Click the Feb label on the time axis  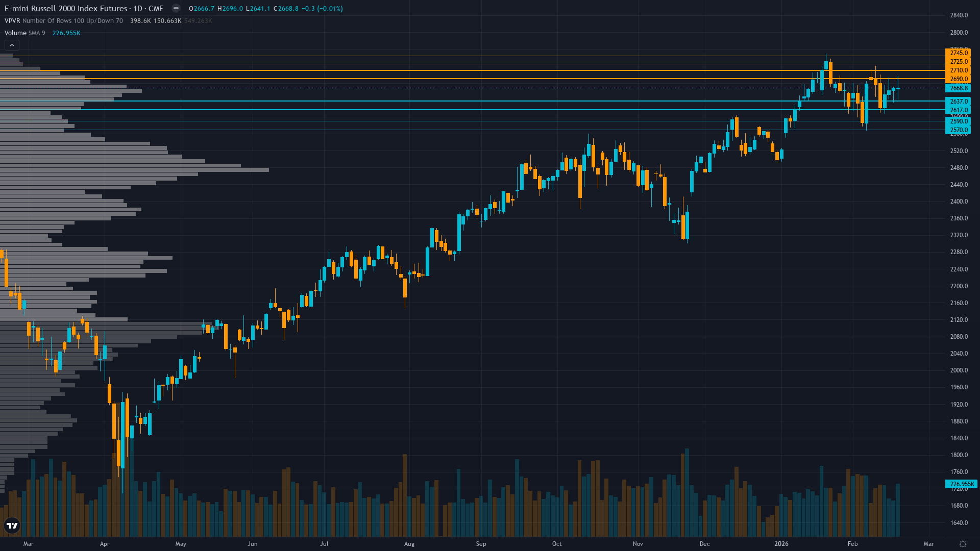coord(852,544)
